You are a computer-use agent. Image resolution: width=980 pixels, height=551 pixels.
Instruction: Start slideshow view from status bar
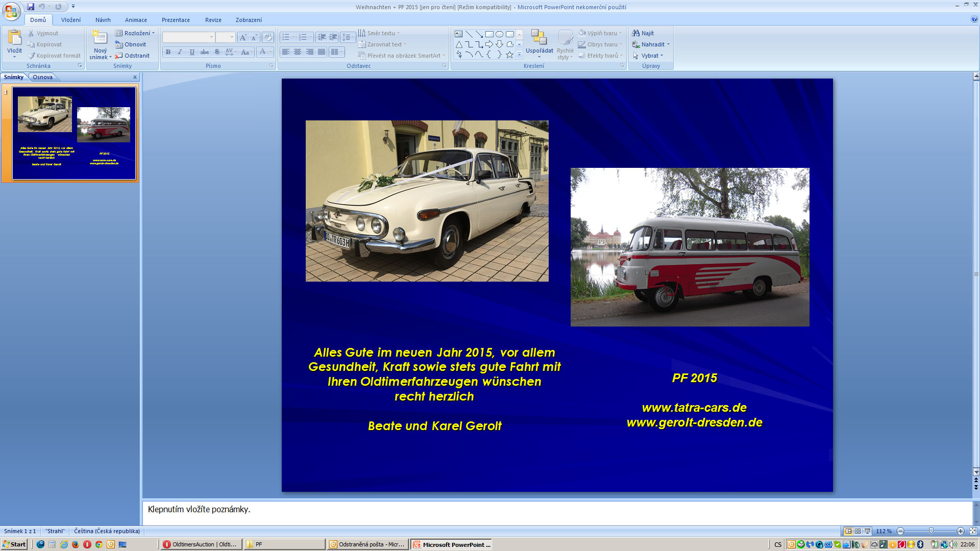pos(867,531)
